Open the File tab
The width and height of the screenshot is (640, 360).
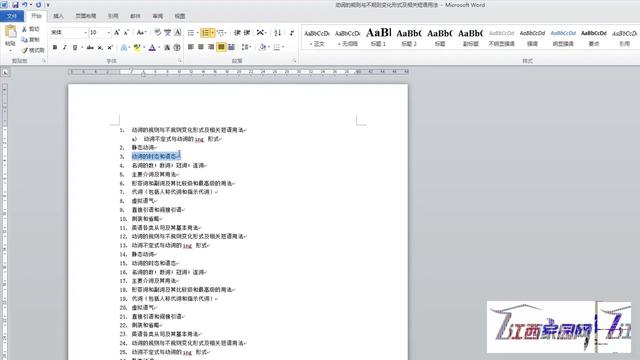point(12,16)
